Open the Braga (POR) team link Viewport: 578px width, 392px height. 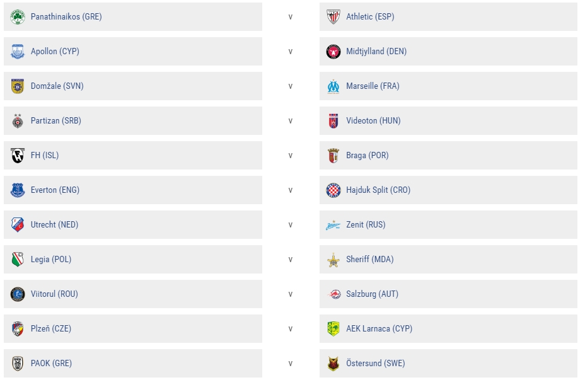click(x=367, y=156)
